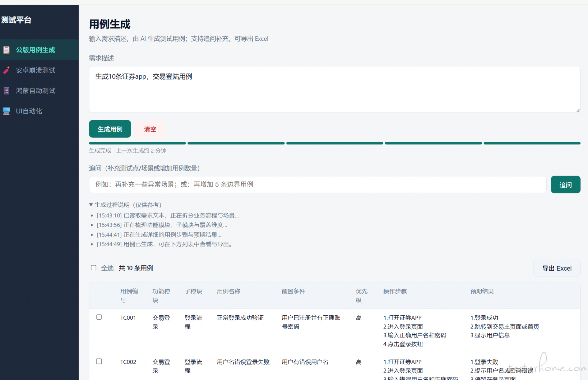
Task: Collapse the 生成过程说明 disclosure triangle
Action: coord(91,205)
